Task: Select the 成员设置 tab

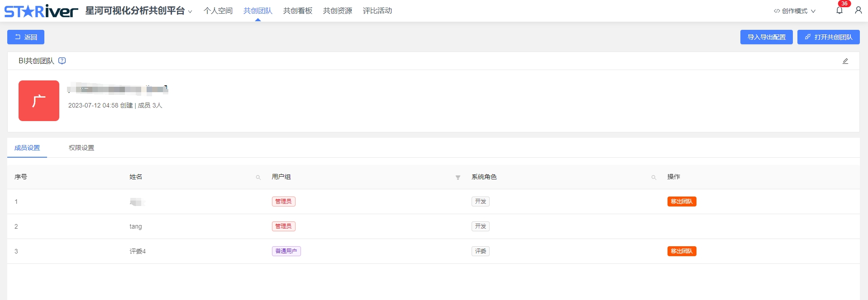Action: point(27,148)
